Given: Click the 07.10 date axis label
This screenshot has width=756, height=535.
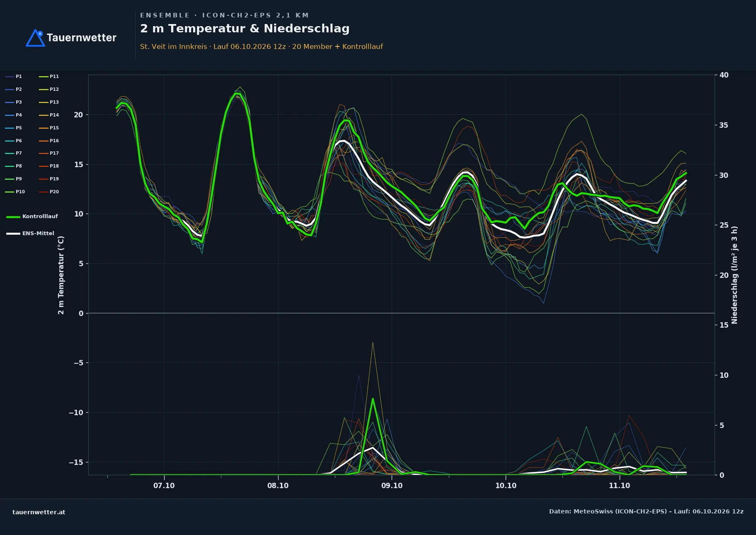Looking at the screenshot, I should [164, 486].
